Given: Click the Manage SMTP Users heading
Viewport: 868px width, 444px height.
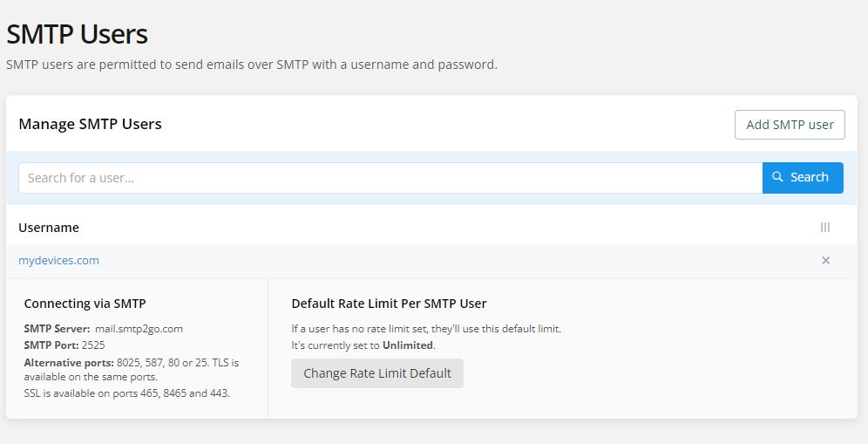Looking at the screenshot, I should click(x=91, y=124).
